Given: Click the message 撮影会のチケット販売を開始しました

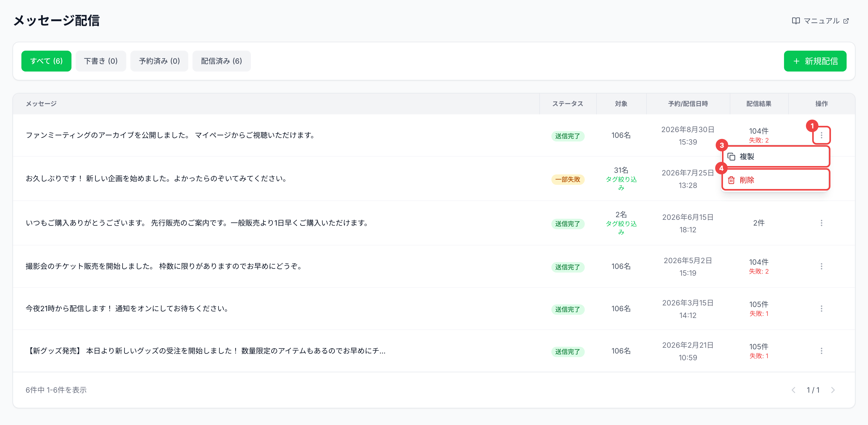Looking at the screenshot, I should [164, 266].
